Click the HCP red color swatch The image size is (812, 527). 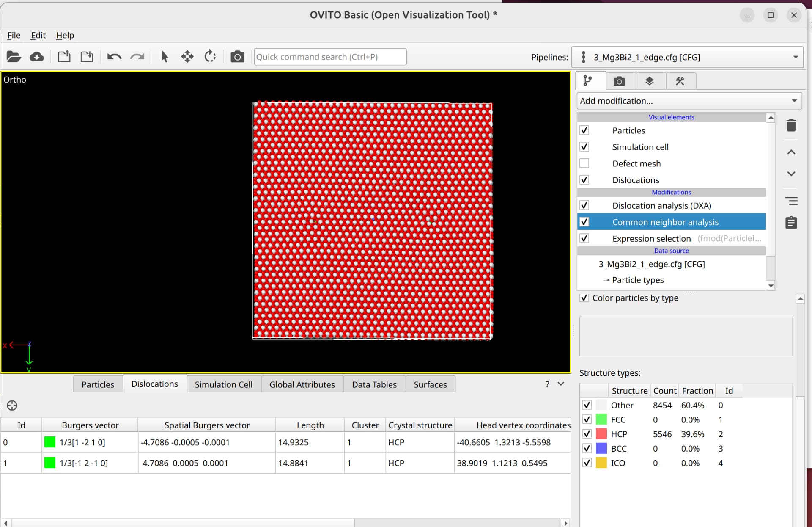point(601,434)
